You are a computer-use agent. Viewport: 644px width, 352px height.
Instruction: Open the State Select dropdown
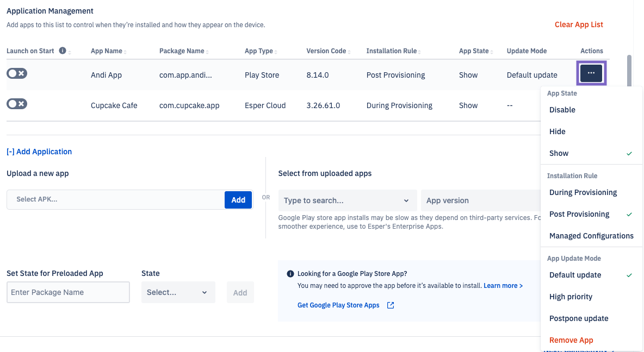click(x=178, y=292)
